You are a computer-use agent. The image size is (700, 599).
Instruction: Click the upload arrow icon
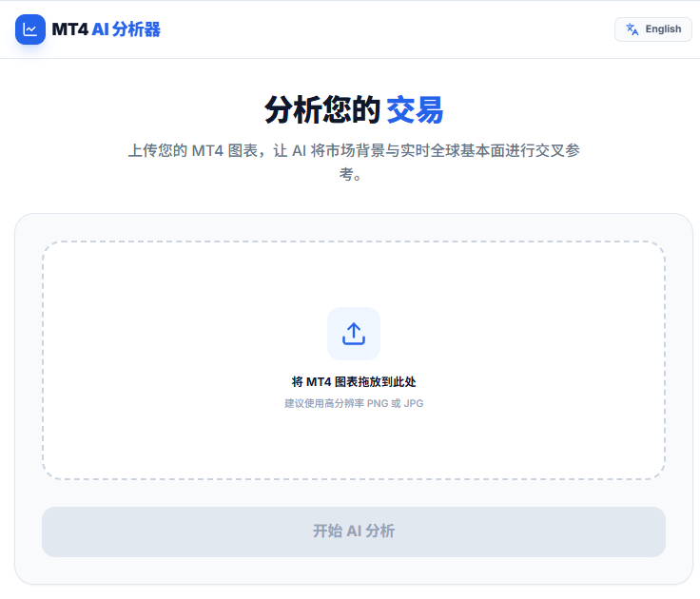coord(354,334)
